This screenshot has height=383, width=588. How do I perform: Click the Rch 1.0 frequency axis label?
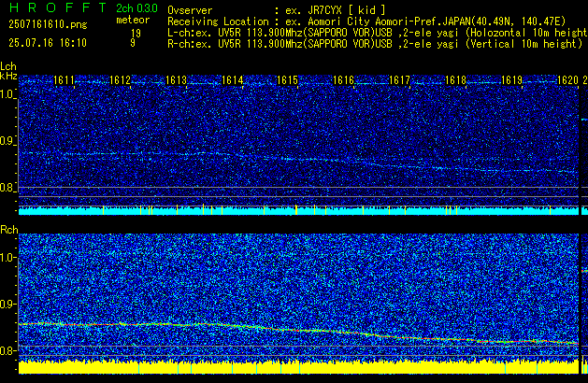coord(7,258)
